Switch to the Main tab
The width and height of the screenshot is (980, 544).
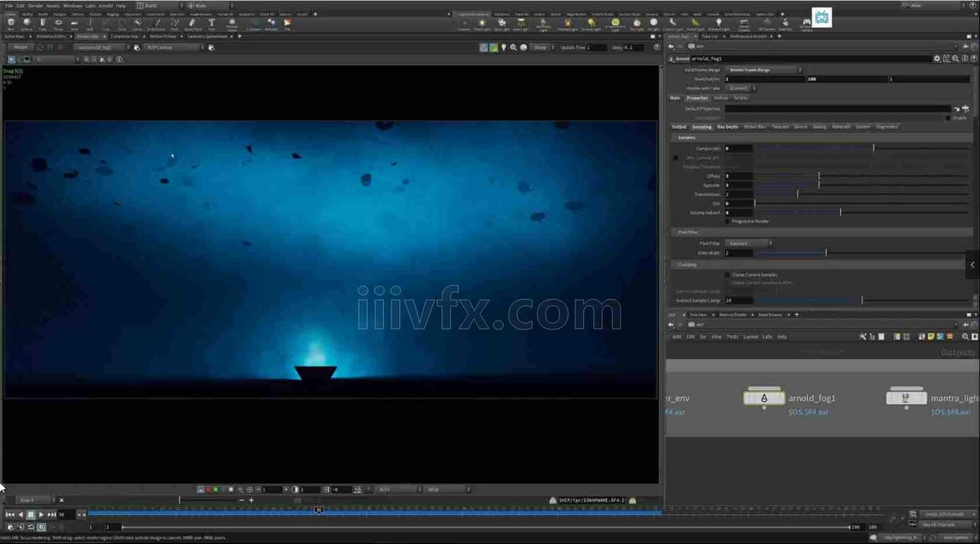pyautogui.click(x=675, y=98)
